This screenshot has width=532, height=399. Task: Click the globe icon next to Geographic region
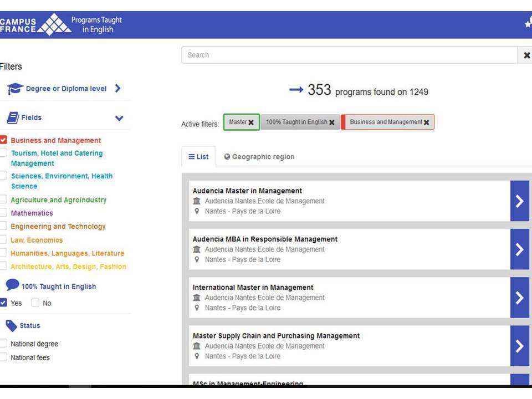pos(227,157)
